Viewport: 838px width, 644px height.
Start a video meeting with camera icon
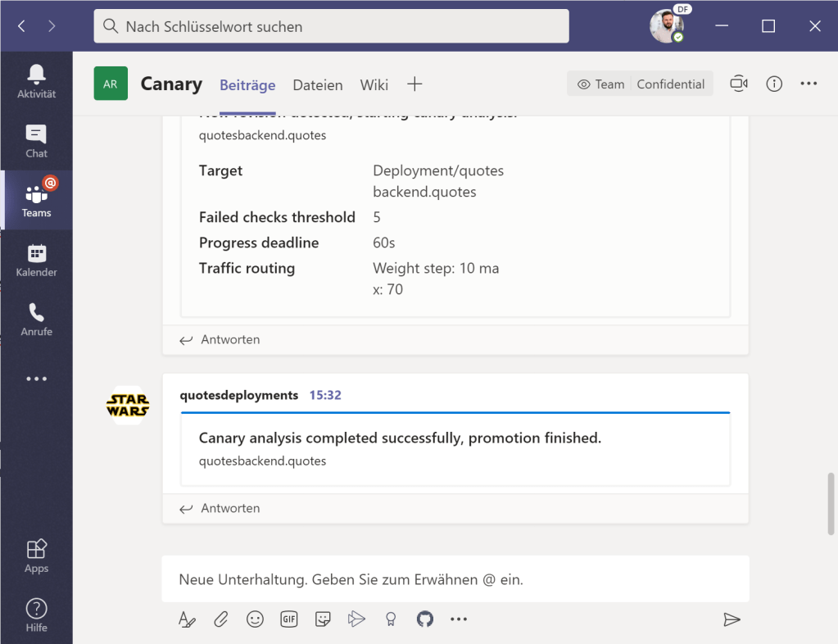pyautogui.click(x=739, y=84)
